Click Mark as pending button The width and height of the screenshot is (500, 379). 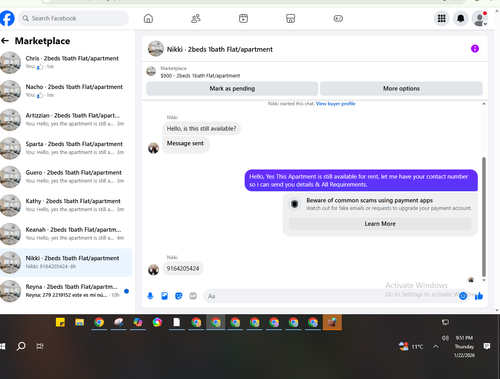pyautogui.click(x=232, y=88)
